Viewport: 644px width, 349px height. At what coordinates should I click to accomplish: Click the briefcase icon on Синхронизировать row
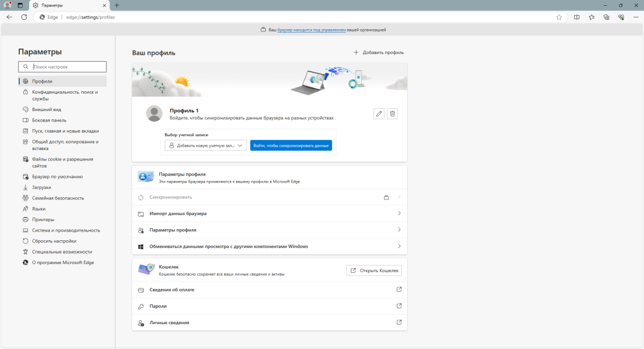coord(386,198)
